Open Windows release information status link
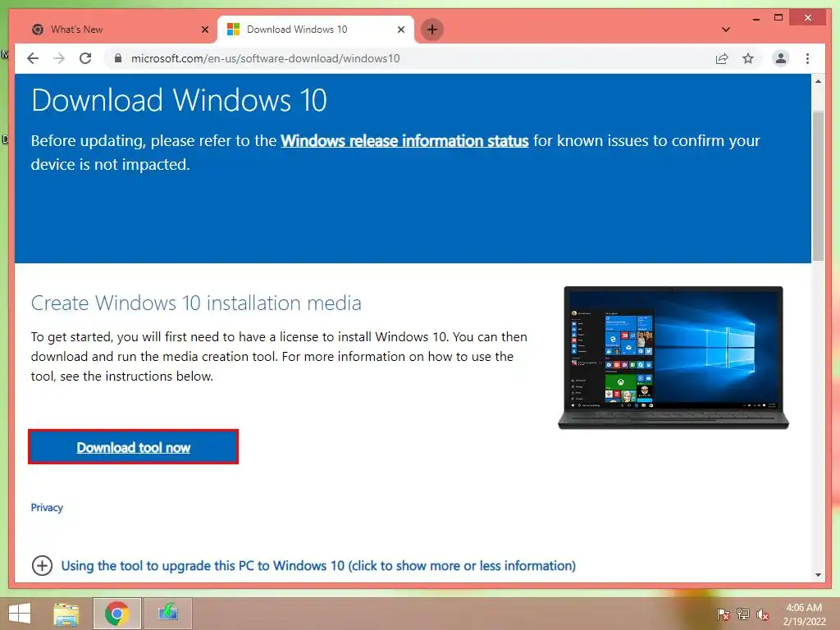840x630 pixels. 404,141
